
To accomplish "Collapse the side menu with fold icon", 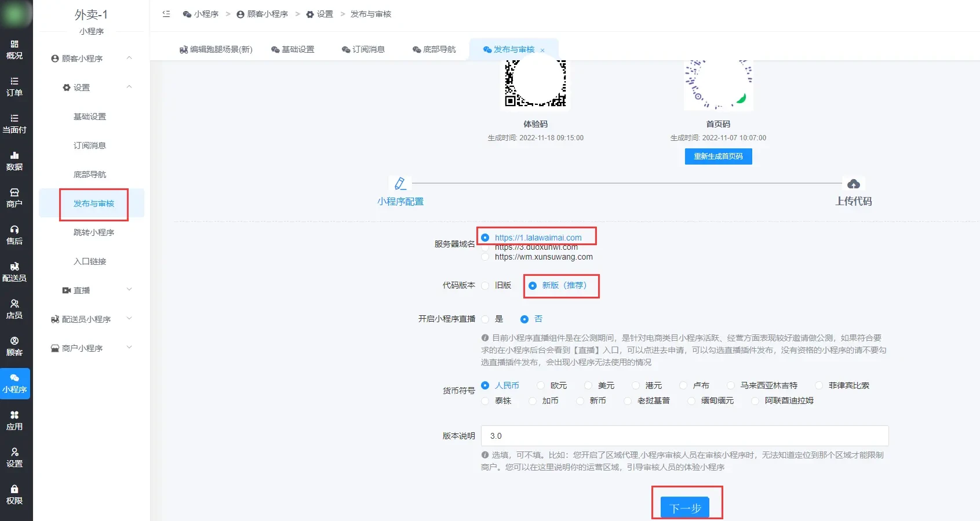I will click(x=166, y=14).
